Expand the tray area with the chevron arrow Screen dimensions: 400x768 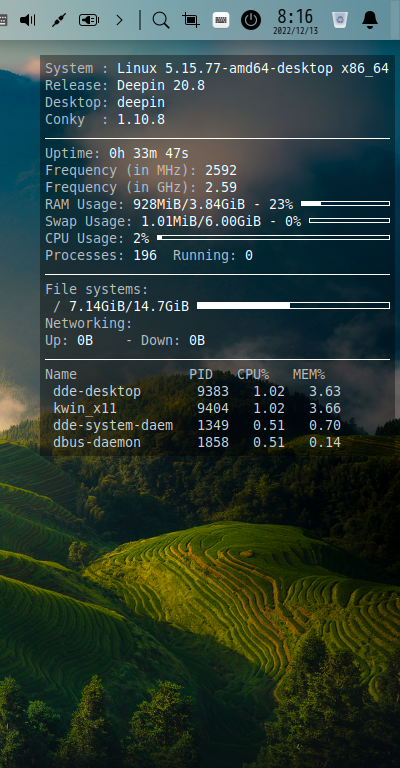point(119,20)
